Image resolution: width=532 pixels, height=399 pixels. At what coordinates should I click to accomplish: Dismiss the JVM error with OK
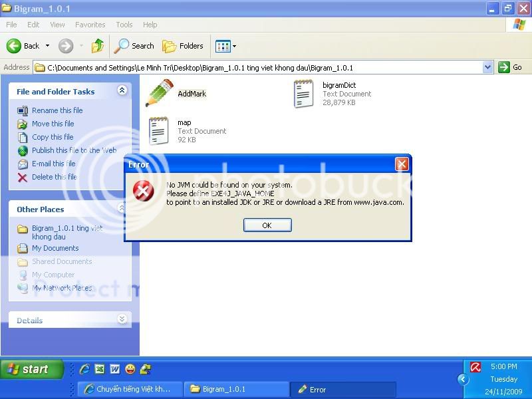tap(267, 225)
